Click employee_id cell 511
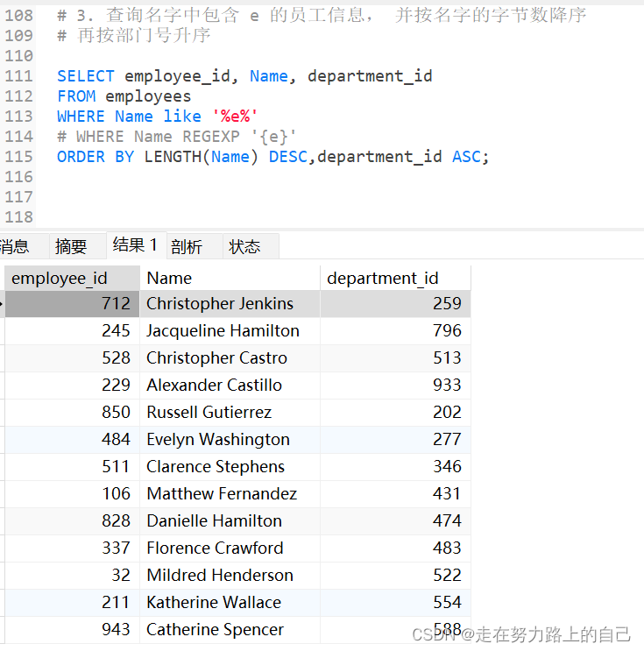The width and height of the screenshot is (644, 651). [72, 467]
